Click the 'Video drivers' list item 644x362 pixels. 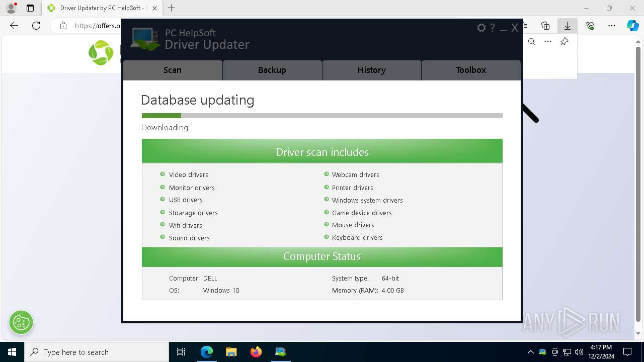pyautogui.click(x=188, y=174)
